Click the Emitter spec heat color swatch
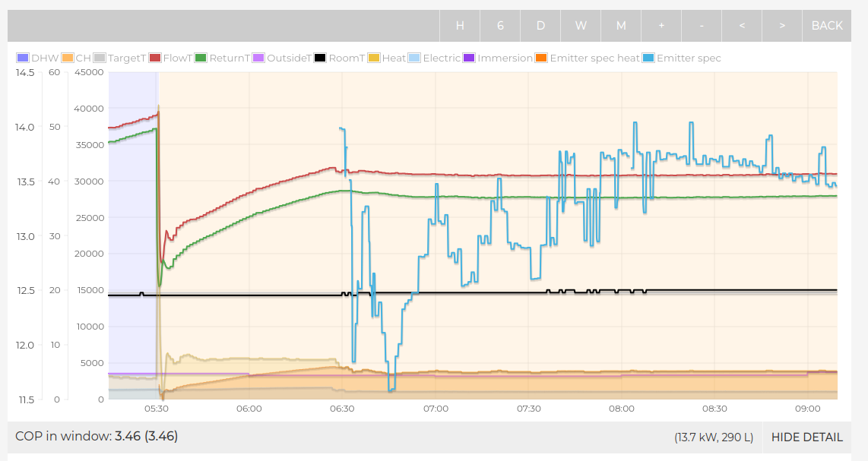The image size is (868, 461). [x=541, y=58]
